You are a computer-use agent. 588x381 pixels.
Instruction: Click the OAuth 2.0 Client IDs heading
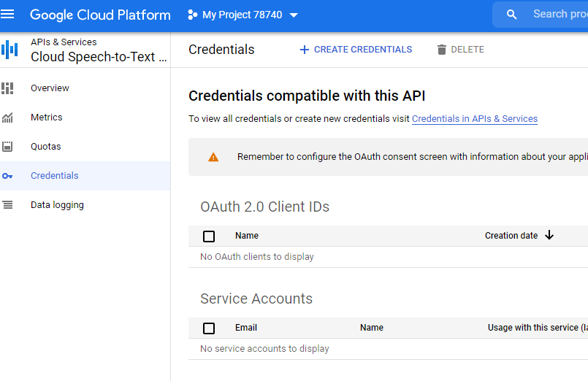(x=264, y=207)
